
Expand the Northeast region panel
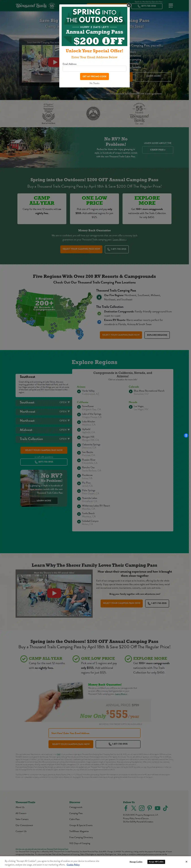[44, 420]
